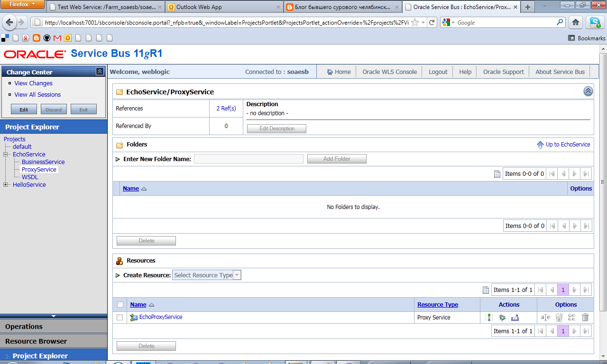Sort resources by Resource Type

438,305
